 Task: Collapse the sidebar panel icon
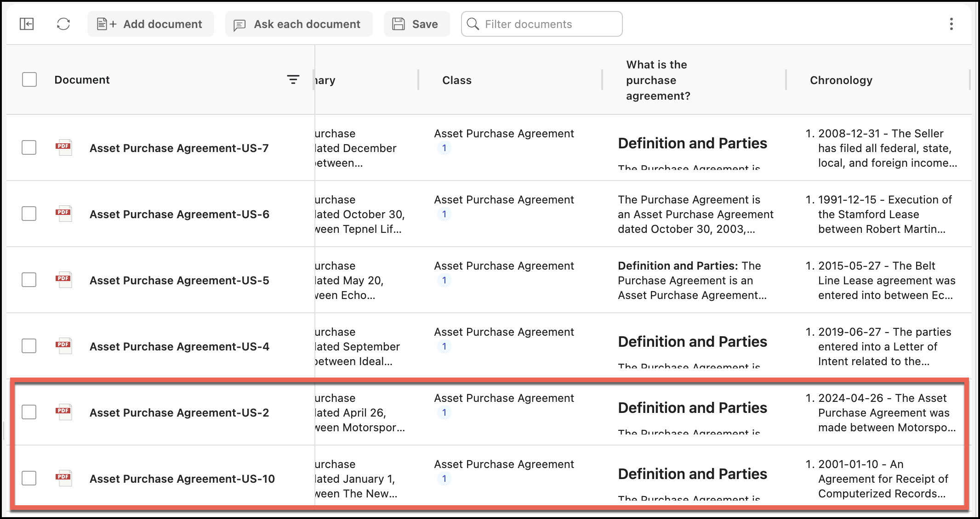[x=27, y=24]
